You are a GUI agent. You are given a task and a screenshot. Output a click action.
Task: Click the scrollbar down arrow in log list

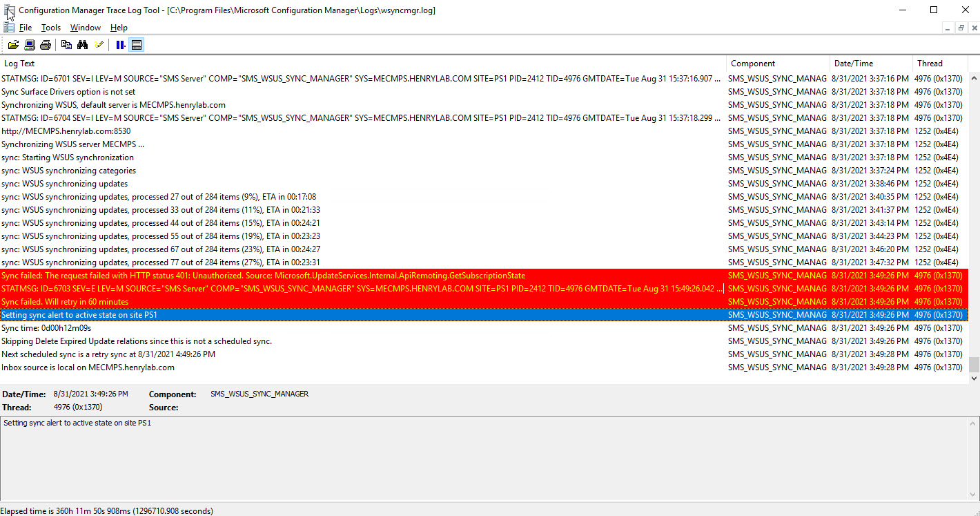pos(974,378)
